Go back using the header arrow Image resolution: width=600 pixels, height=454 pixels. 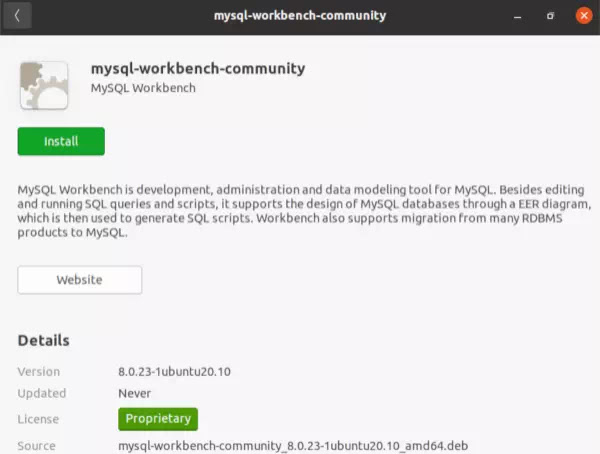tap(16, 16)
